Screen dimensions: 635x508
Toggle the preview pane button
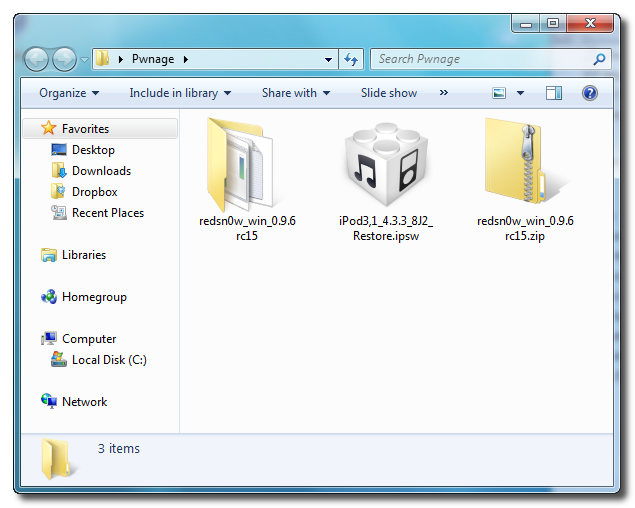pos(554,93)
